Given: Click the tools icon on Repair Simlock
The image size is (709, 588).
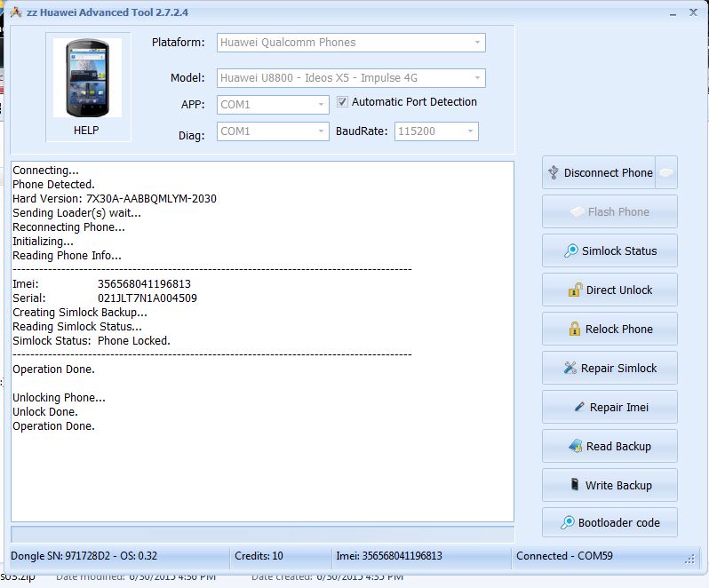Looking at the screenshot, I should [x=570, y=368].
